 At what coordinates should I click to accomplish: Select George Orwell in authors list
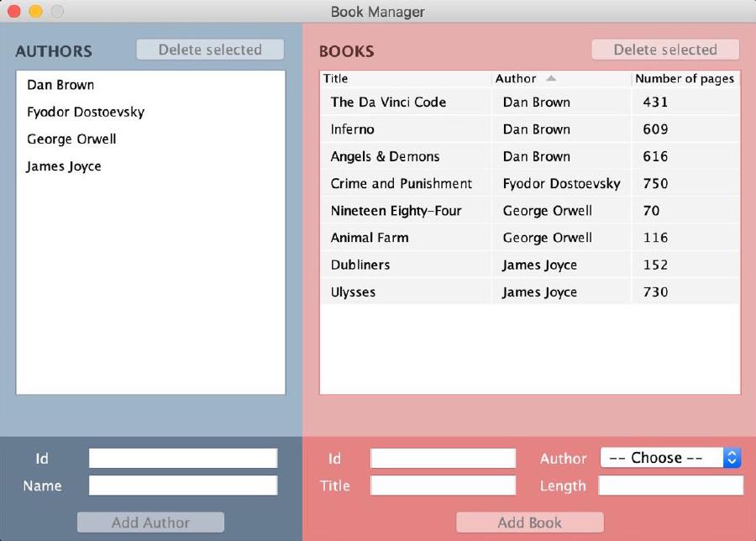click(x=71, y=139)
